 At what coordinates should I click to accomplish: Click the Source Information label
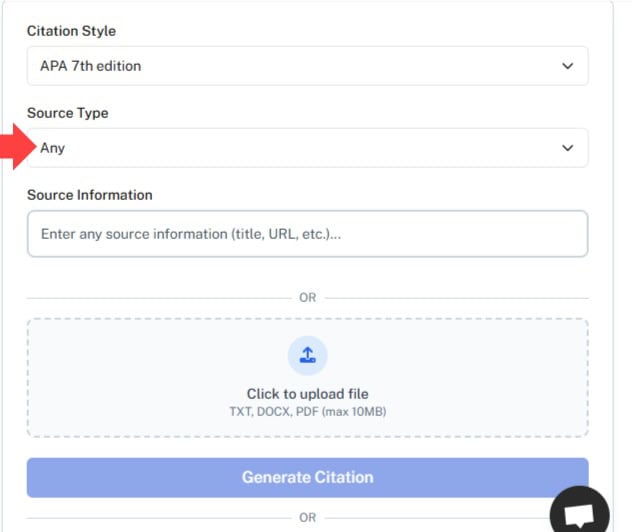[89, 195]
